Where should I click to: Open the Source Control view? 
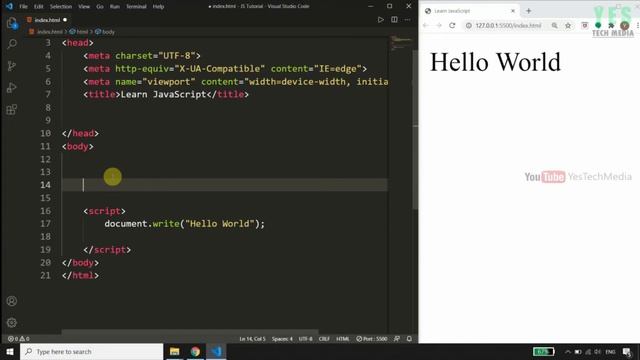[12, 66]
